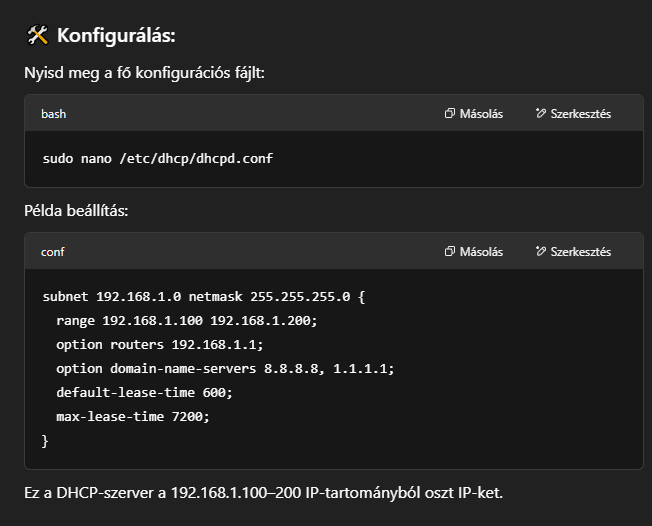Click the Konfigurálás heading text
This screenshot has height=526, width=652.
point(116,36)
